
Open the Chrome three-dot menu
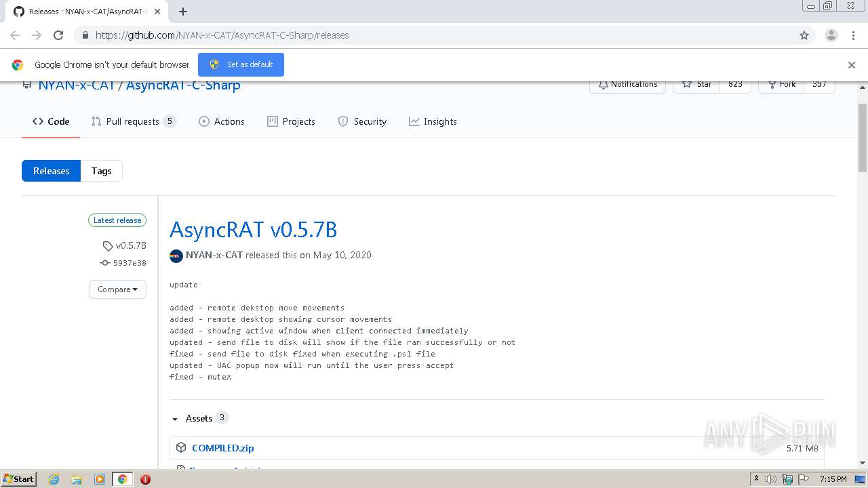(853, 35)
